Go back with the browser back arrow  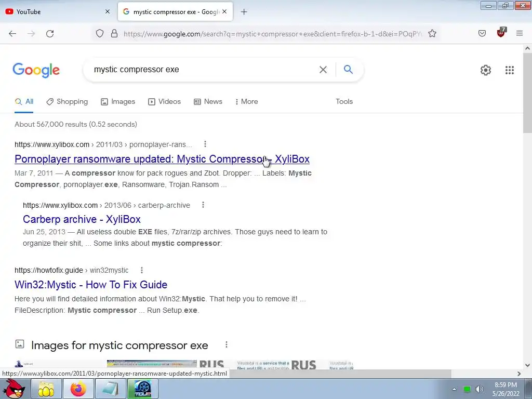[12, 34]
